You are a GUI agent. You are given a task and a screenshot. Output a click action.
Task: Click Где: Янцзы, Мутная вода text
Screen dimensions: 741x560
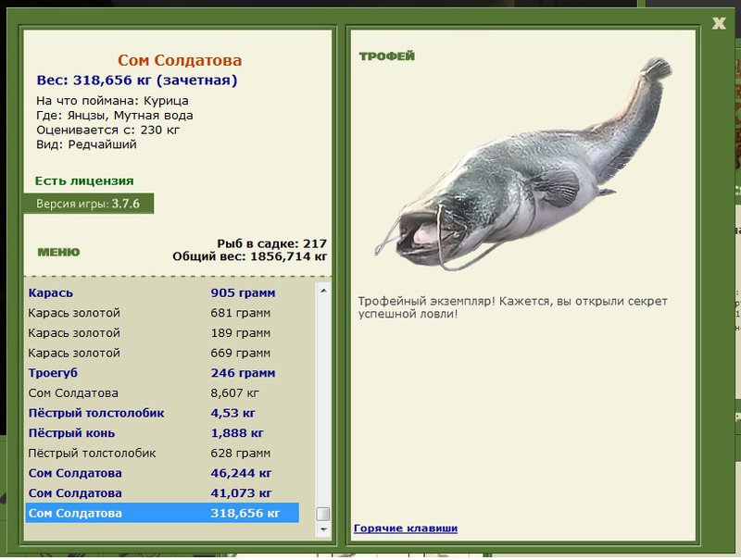114,115
